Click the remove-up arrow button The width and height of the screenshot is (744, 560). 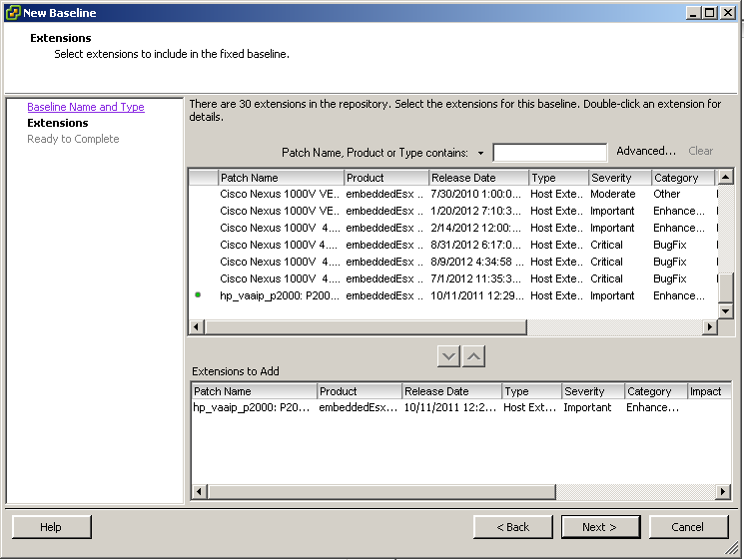(x=473, y=356)
